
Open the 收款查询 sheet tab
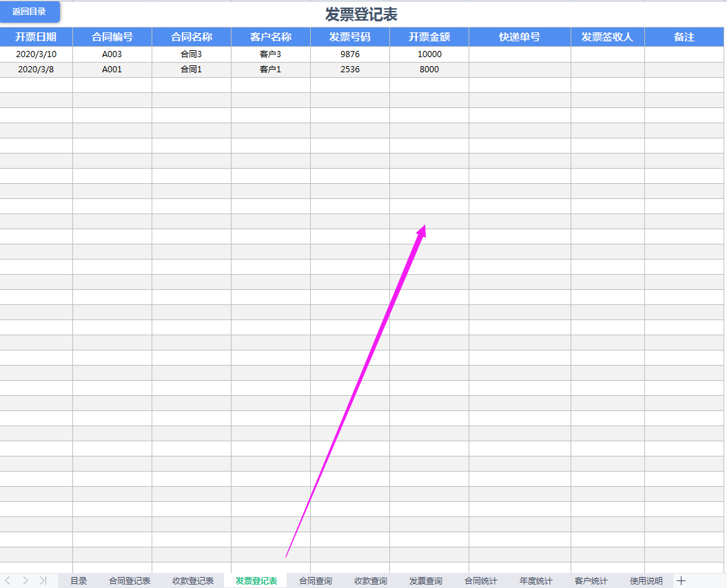coord(369,580)
